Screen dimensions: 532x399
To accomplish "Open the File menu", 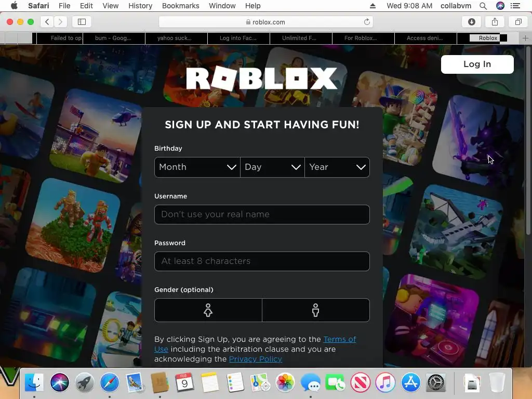I will coord(64,6).
